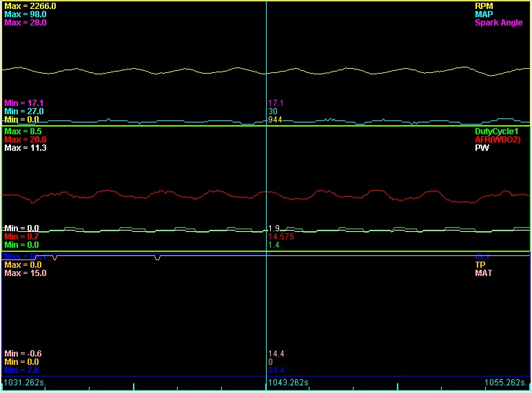Click the Spark Angle legend label
Viewport: 532px width, 393px height.
(x=498, y=23)
